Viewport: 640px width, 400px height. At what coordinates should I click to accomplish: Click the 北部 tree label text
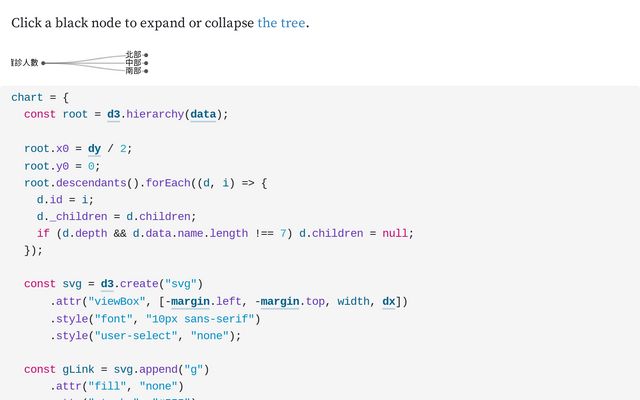pyautogui.click(x=133, y=55)
